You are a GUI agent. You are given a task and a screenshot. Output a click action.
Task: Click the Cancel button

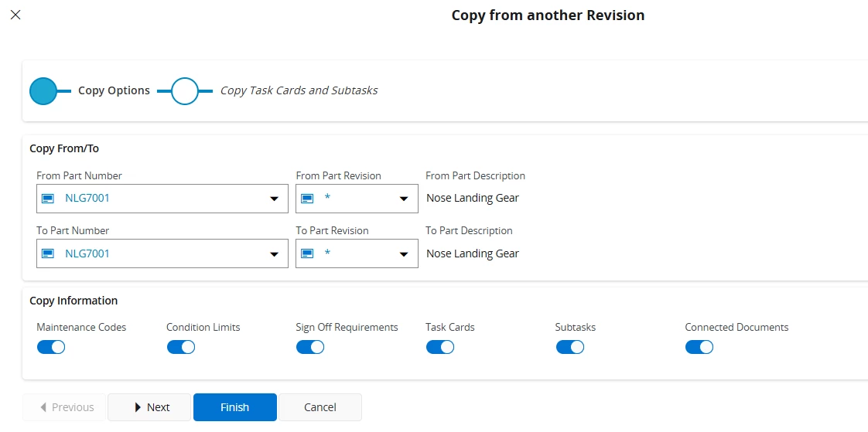pos(320,407)
